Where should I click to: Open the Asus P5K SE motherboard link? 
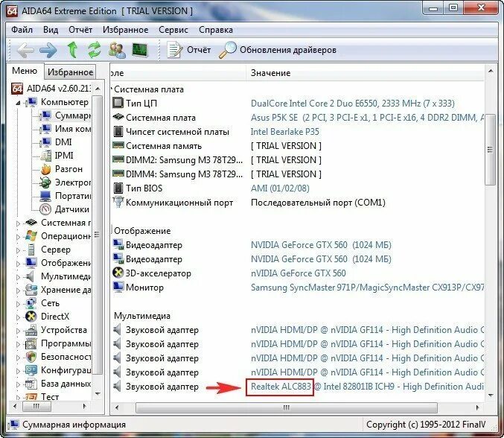pos(368,118)
